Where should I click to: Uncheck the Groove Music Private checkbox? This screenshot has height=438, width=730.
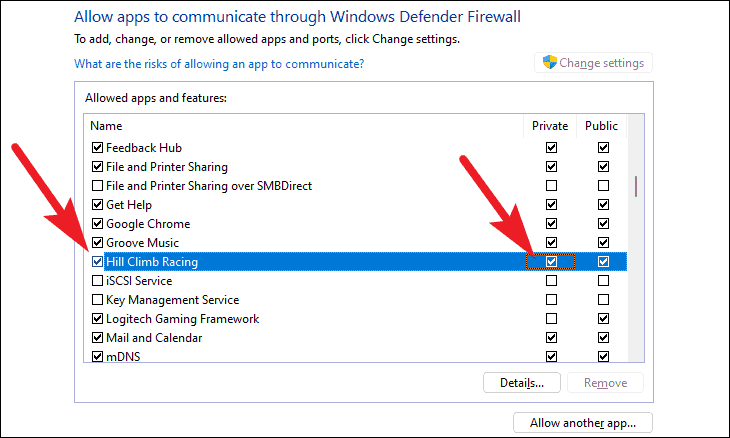[551, 243]
